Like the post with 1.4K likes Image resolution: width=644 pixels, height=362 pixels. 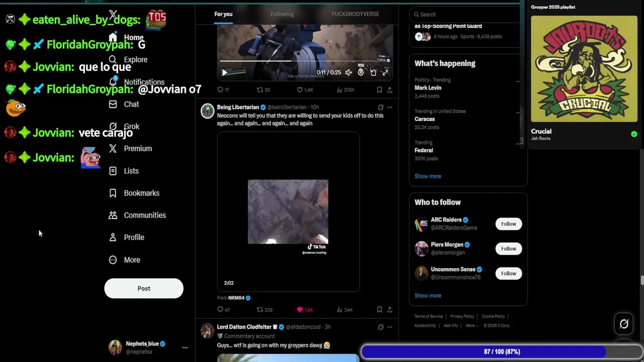pyautogui.click(x=305, y=90)
